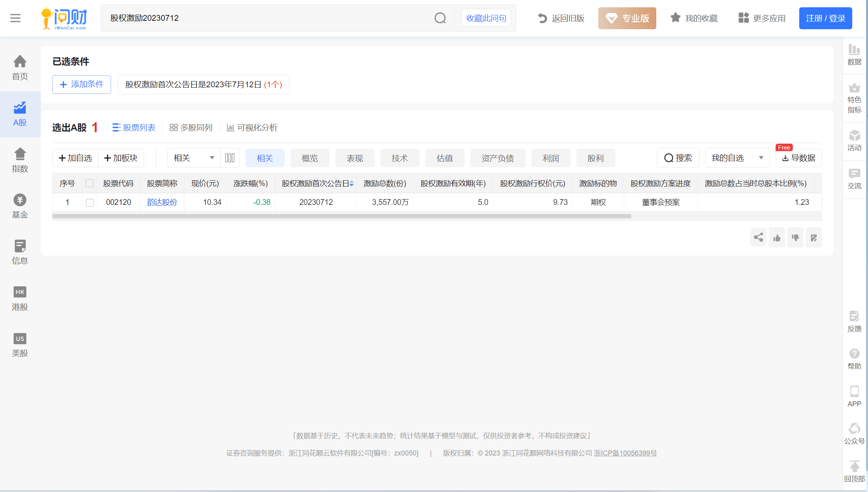This screenshot has width=868, height=492.
Task: Toggle the select-all header checkbox
Action: (89, 183)
